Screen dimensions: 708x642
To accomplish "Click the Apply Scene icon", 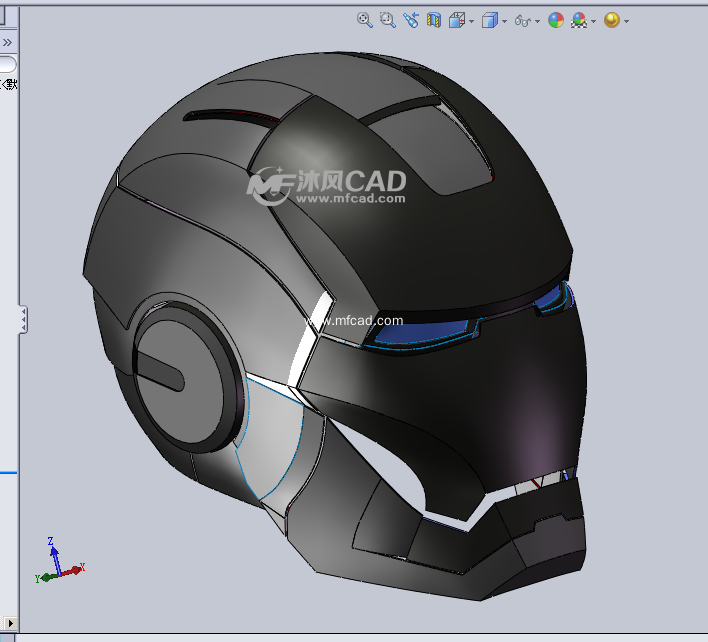I will tap(579, 20).
